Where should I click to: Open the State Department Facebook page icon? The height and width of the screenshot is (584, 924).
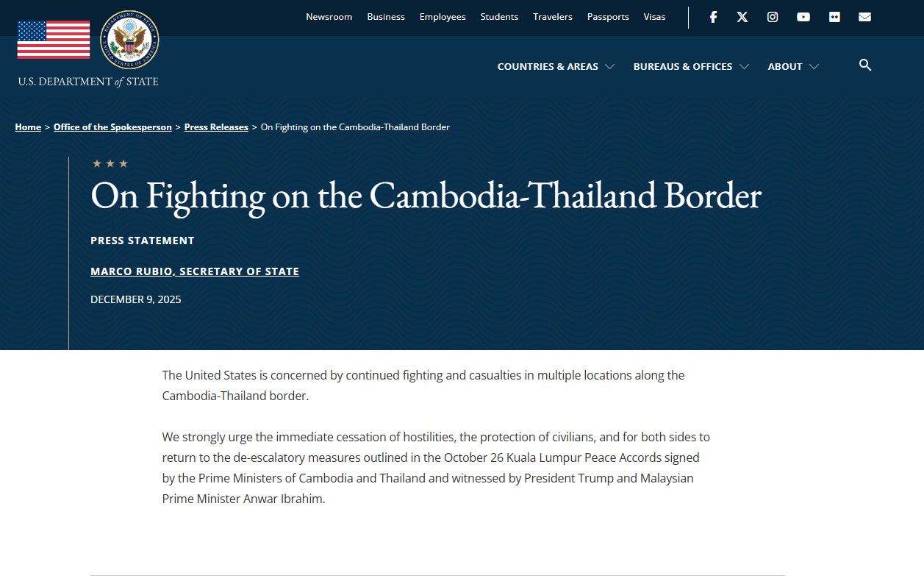pos(713,17)
